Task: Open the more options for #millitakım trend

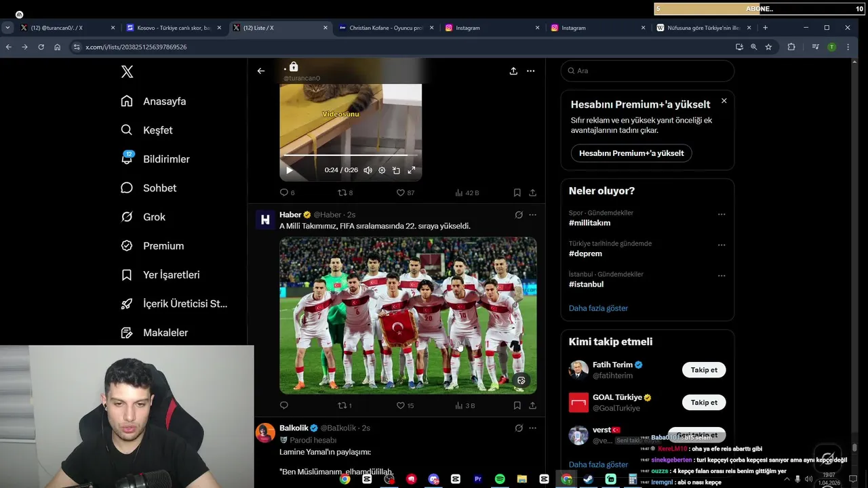Action: [721, 214]
